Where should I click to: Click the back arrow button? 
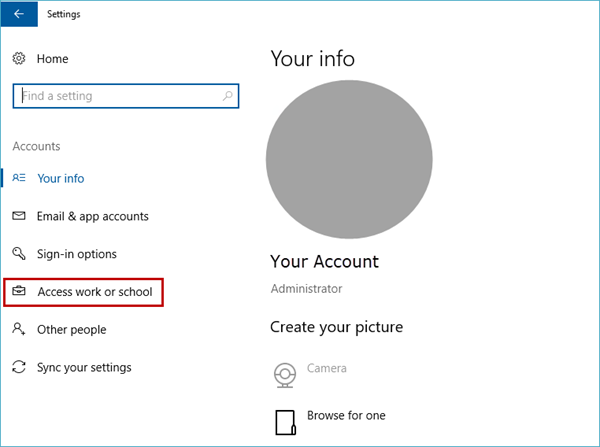[x=19, y=14]
